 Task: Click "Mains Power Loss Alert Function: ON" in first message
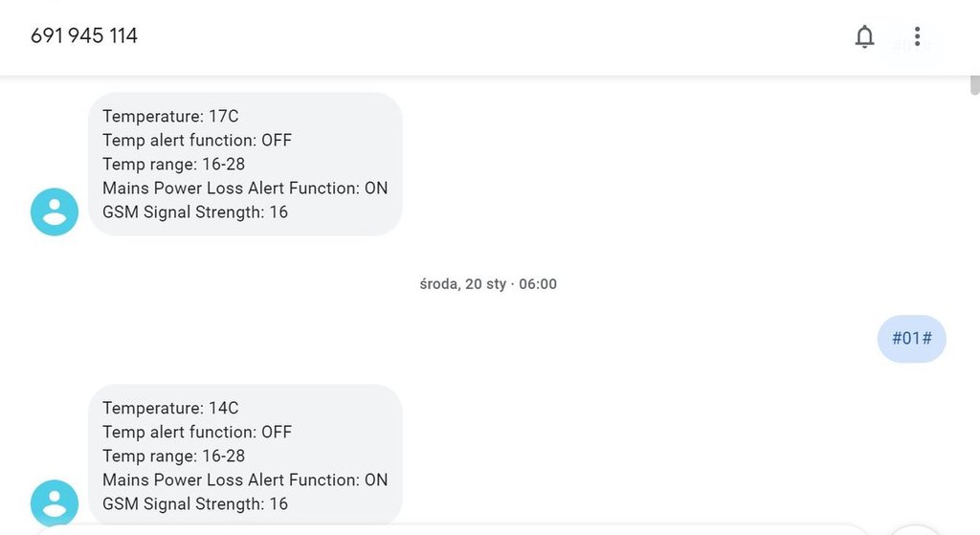pos(245,189)
